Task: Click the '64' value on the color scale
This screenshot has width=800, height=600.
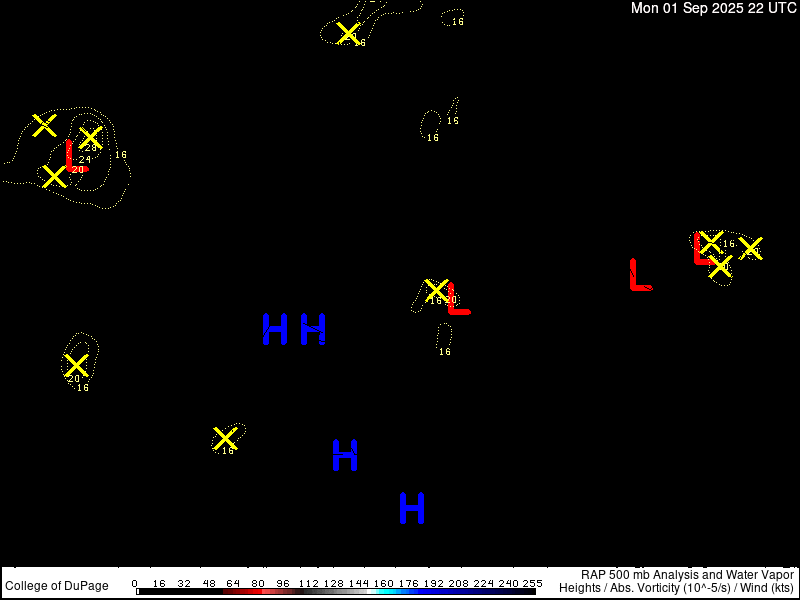Action: tap(233, 583)
